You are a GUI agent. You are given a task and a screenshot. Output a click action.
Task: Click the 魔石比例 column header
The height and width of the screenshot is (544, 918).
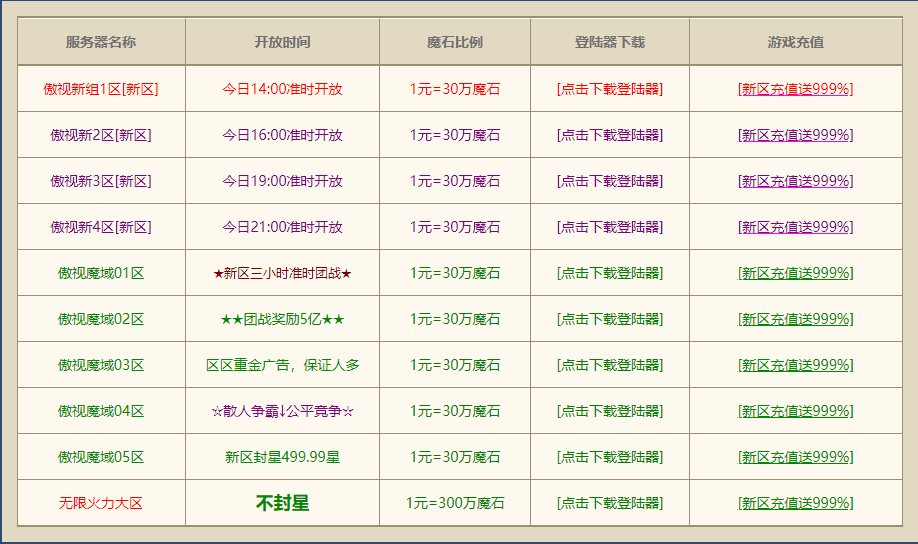(x=455, y=42)
